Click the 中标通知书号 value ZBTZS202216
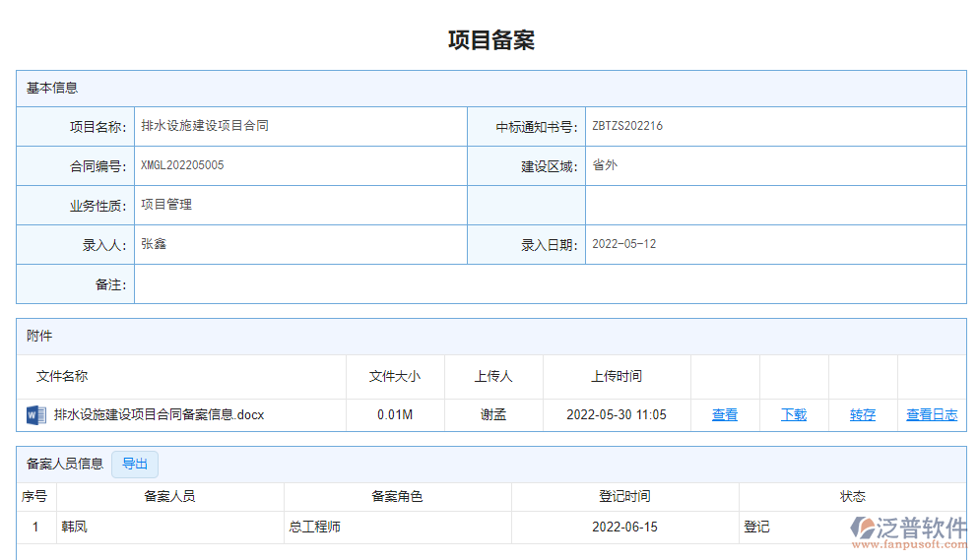 point(627,126)
